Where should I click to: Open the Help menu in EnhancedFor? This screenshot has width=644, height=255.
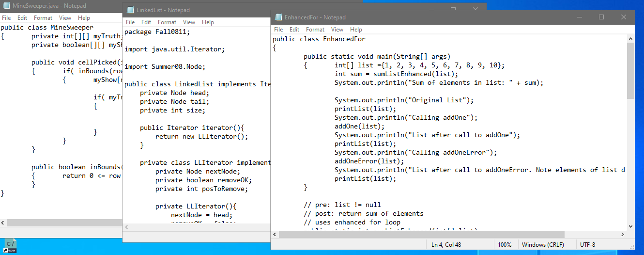356,30
